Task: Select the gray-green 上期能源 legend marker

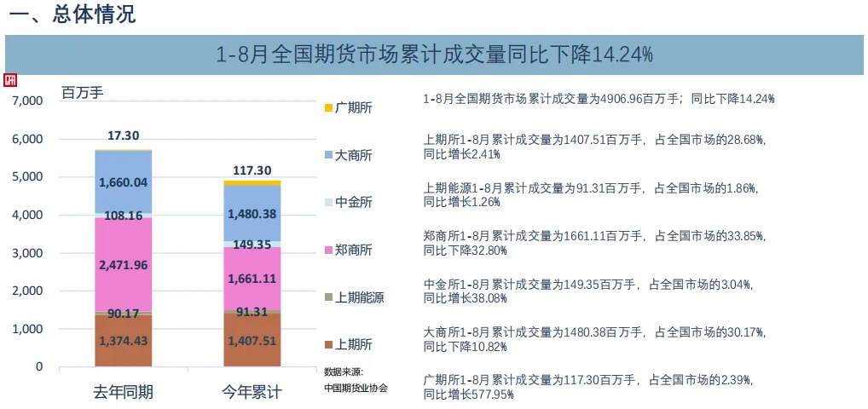Action: [328, 297]
